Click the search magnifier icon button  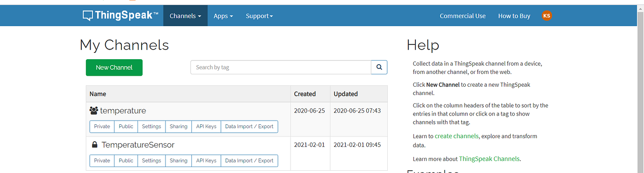point(379,67)
